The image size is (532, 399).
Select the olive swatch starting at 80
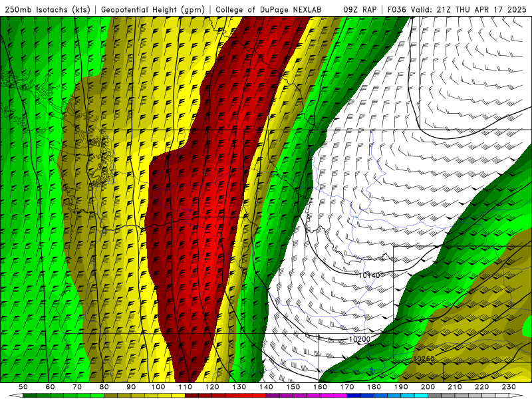coord(111,396)
